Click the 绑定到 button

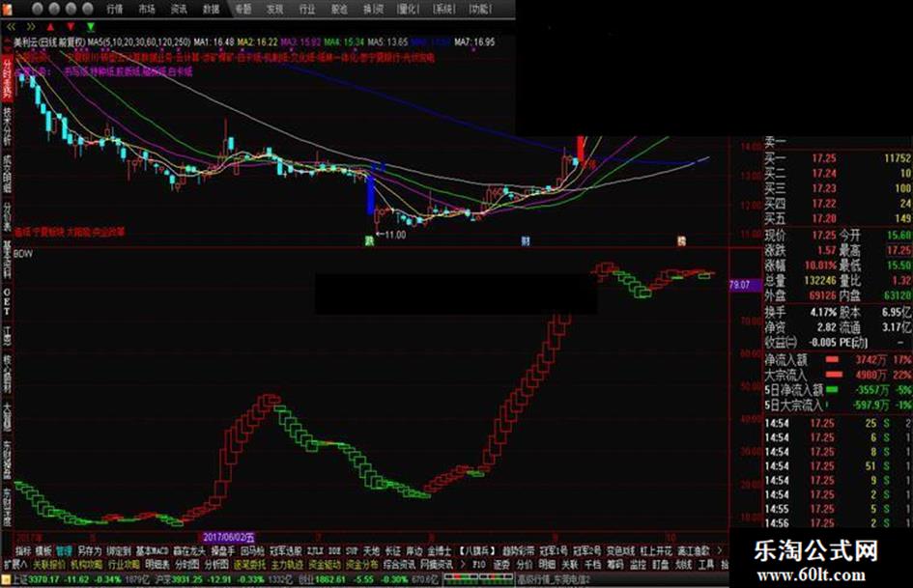[x=119, y=550]
